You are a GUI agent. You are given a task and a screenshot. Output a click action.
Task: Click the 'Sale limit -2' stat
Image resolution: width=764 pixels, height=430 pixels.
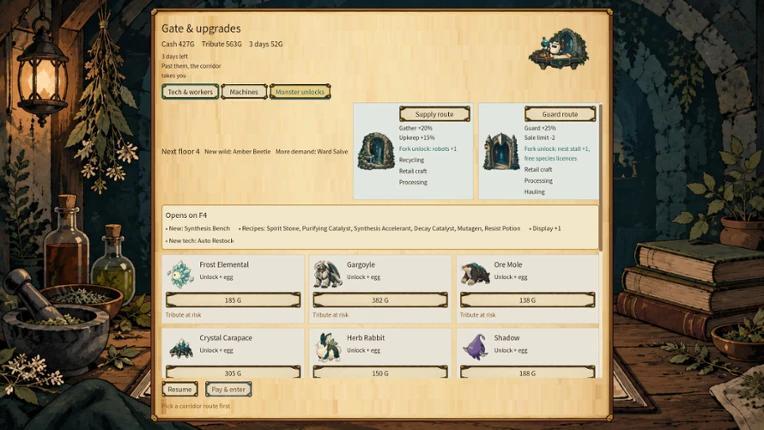tap(540, 138)
